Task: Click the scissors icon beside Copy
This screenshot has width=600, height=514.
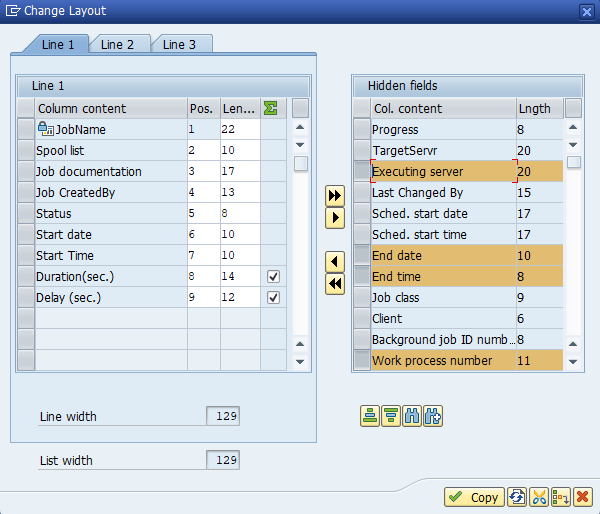Action: pos(539,497)
